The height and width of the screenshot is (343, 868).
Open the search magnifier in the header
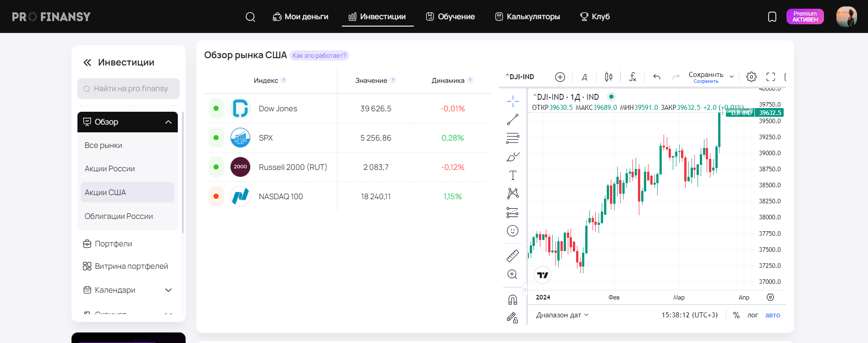click(x=250, y=17)
